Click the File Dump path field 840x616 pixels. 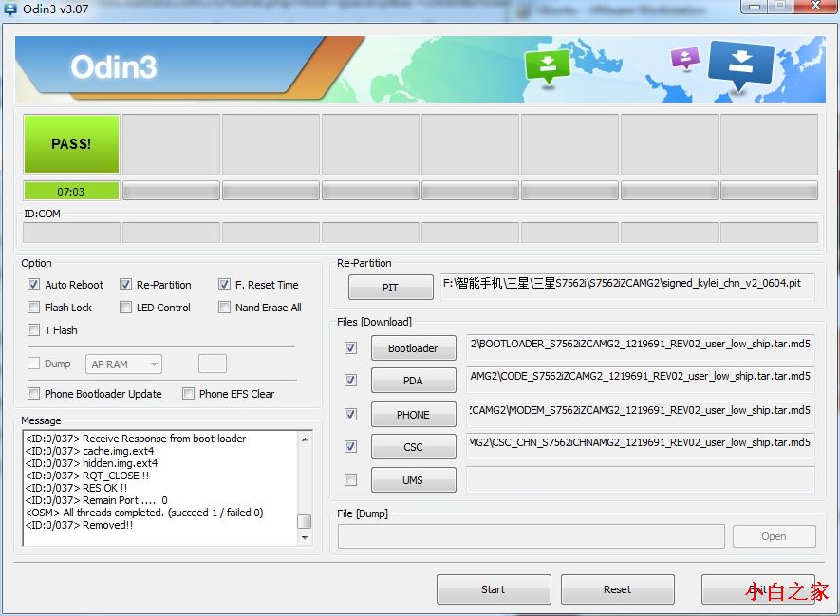(x=531, y=536)
